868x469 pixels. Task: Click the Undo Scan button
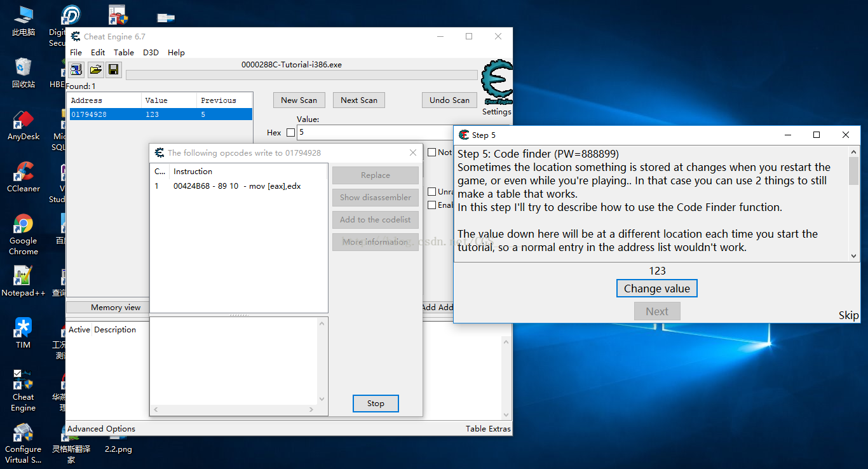click(449, 100)
